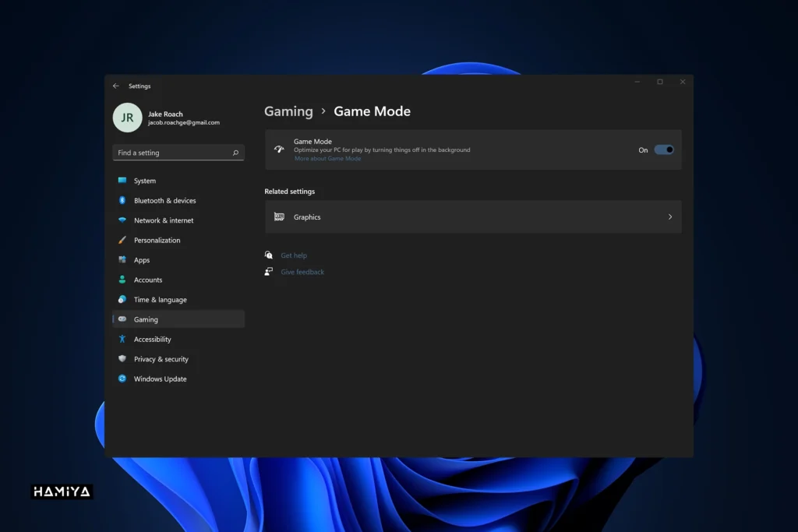Expand Graphics settings using the chevron arrow
Viewport: 798px width, 532px height.
670,217
